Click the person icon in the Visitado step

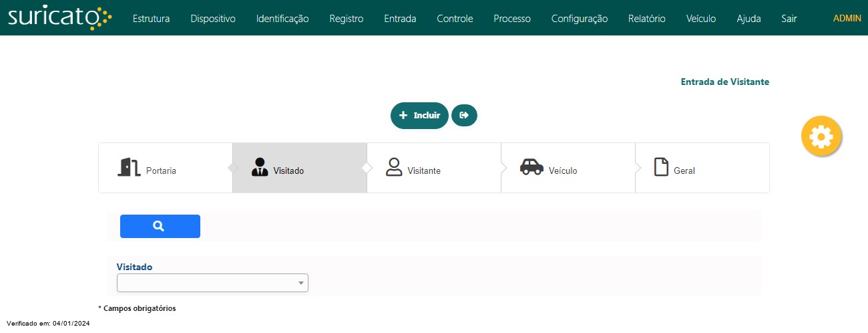point(260,167)
